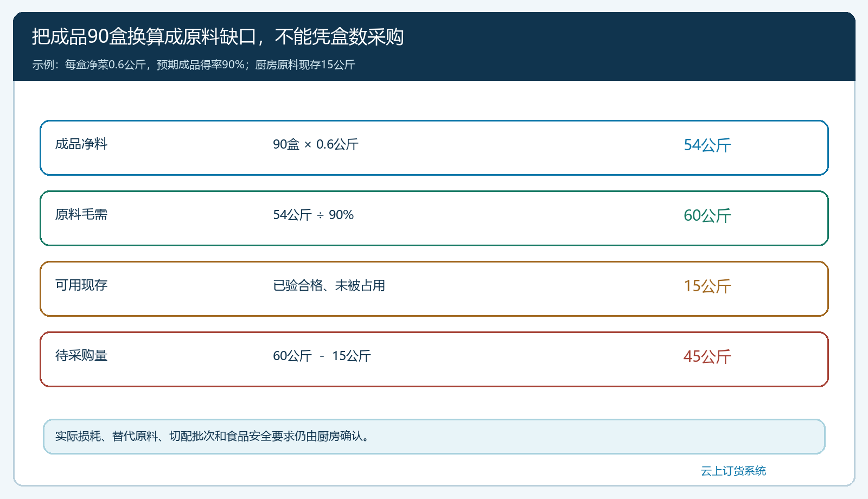Click the orange 15公斤 value
Viewport: 868px width, 499px height.
point(707,286)
